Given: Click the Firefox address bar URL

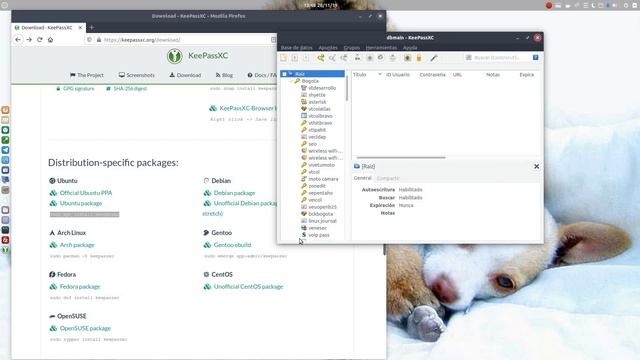Looking at the screenshot, I should coord(142,40).
